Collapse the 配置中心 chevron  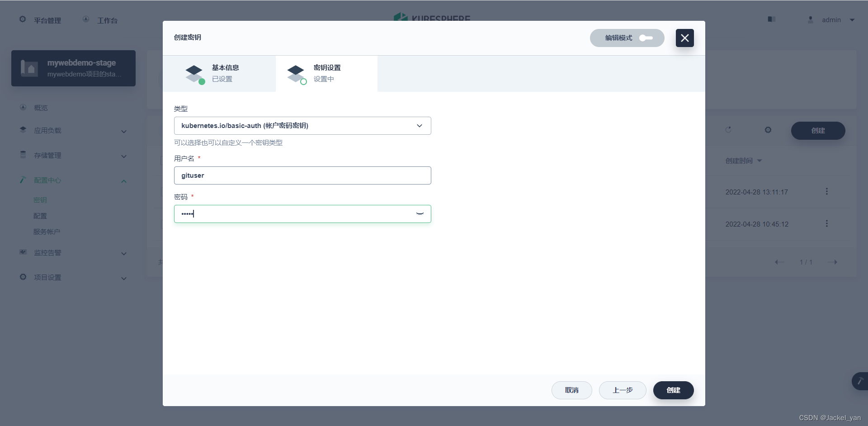tap(124, 181)
